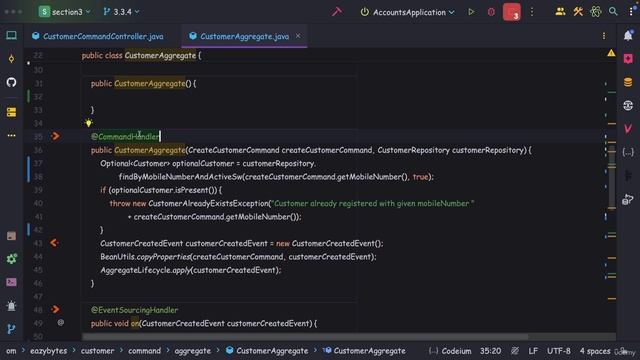The height and width of the screenshot is (360, 640).
Task: Change the LF line separator setting
Action: point(533,351)
